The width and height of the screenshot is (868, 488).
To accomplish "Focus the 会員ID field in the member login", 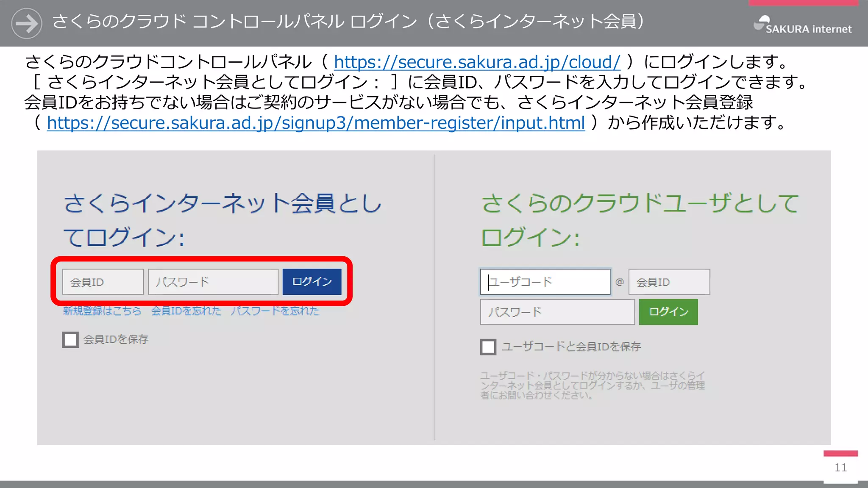I will pyautogui.click(x=103, y=282).
